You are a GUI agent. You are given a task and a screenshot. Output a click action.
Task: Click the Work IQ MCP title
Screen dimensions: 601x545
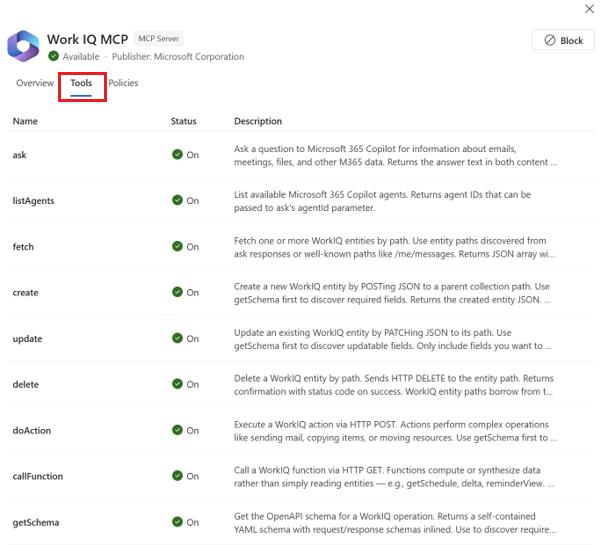[x=87, y=39]
